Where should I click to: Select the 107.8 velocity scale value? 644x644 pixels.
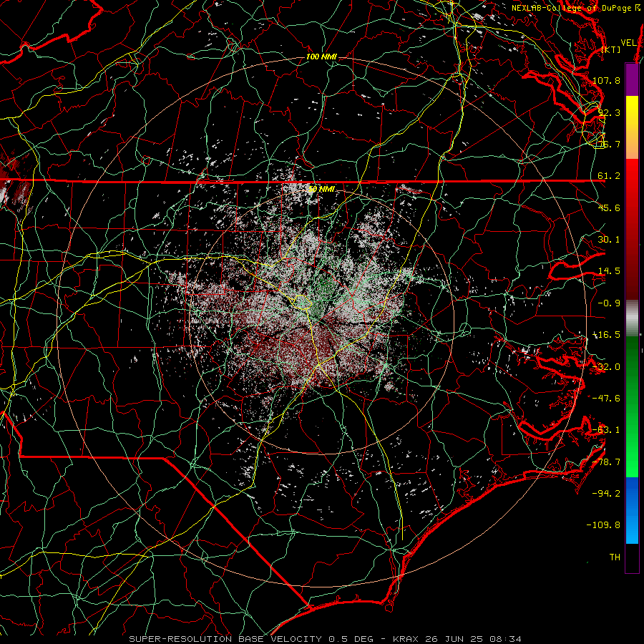tap(606, 80)
